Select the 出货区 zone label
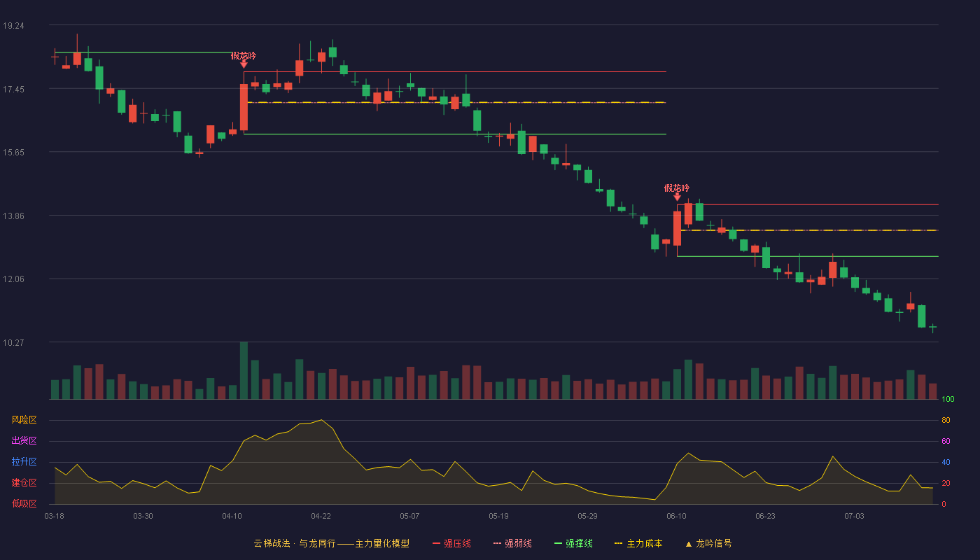 tap(24, 441)
